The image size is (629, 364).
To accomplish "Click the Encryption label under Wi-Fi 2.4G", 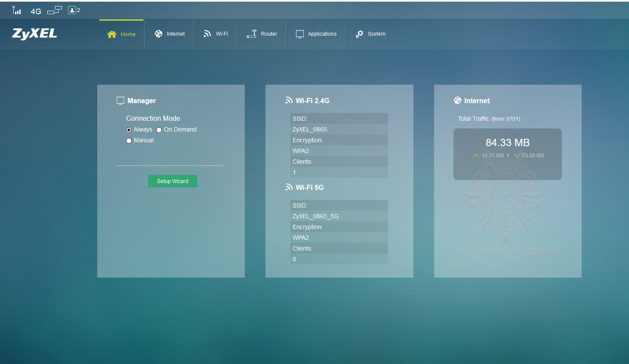I will [308, 140].
